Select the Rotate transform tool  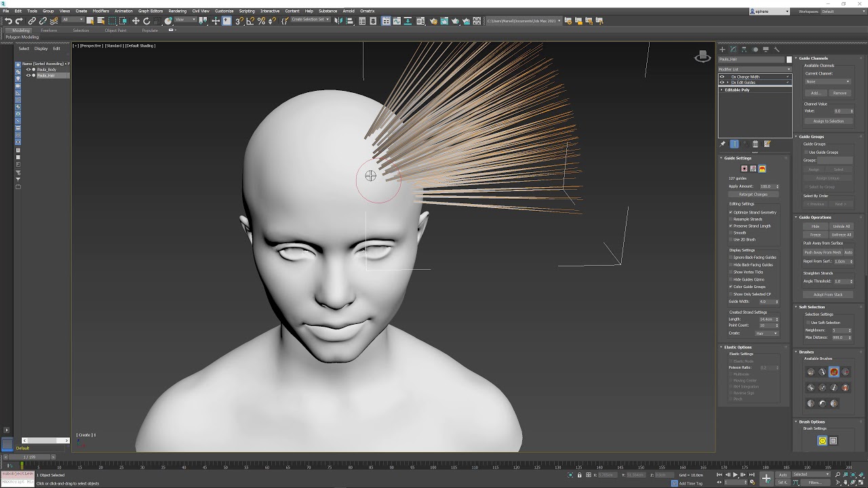coord(146,21)
